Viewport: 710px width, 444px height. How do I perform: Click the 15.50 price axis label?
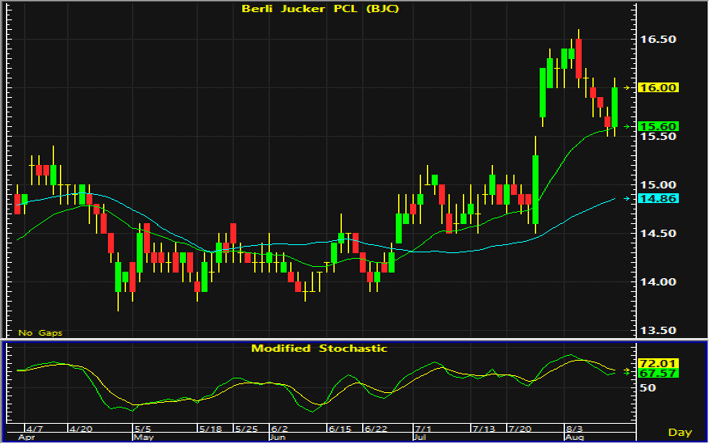[658, 137]
